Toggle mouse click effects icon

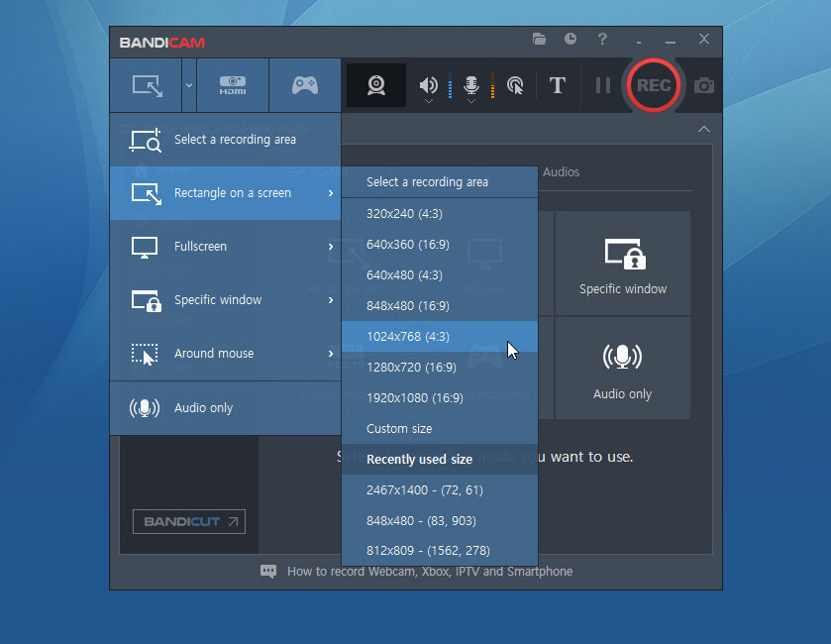coord(515,85)
